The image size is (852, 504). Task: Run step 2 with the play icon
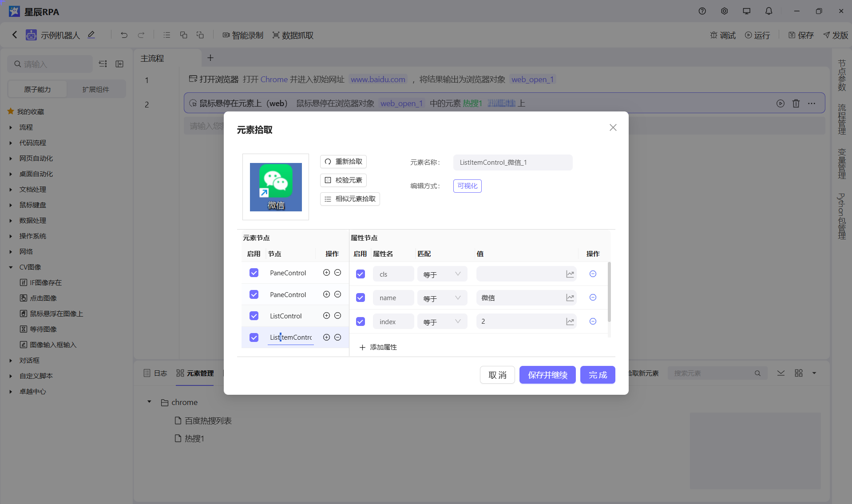(x=780, y=103)
